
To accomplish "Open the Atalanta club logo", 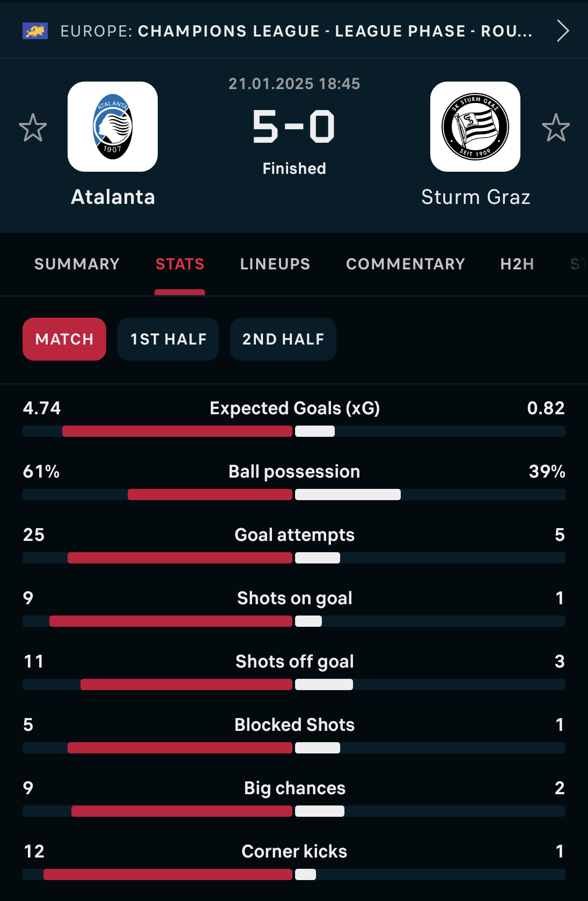I will tap(113, 127).
